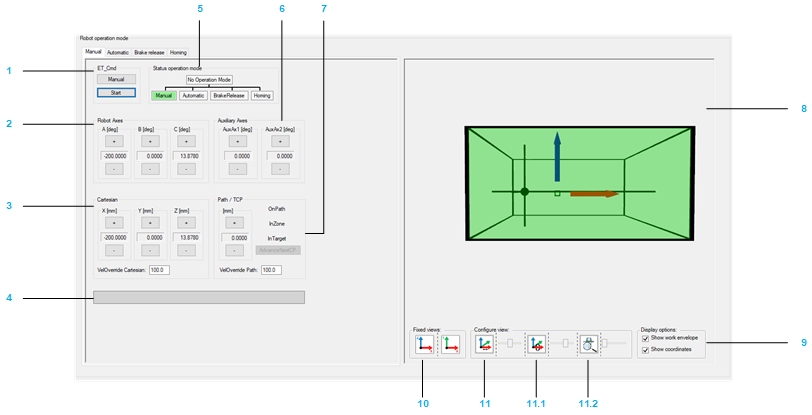Switch to the Homing tab
The width and height of the screenshot is (812, 415).
(x=178, y=51)
